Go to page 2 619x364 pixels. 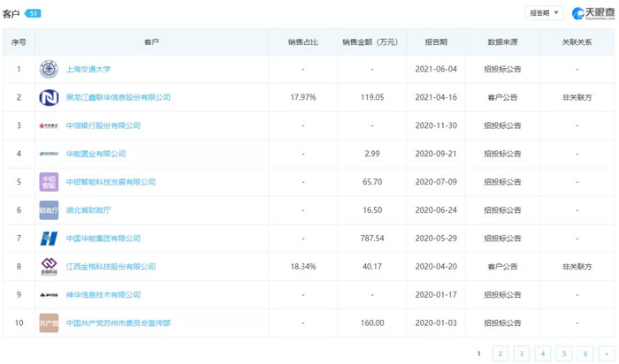click(x=501, y=353)
